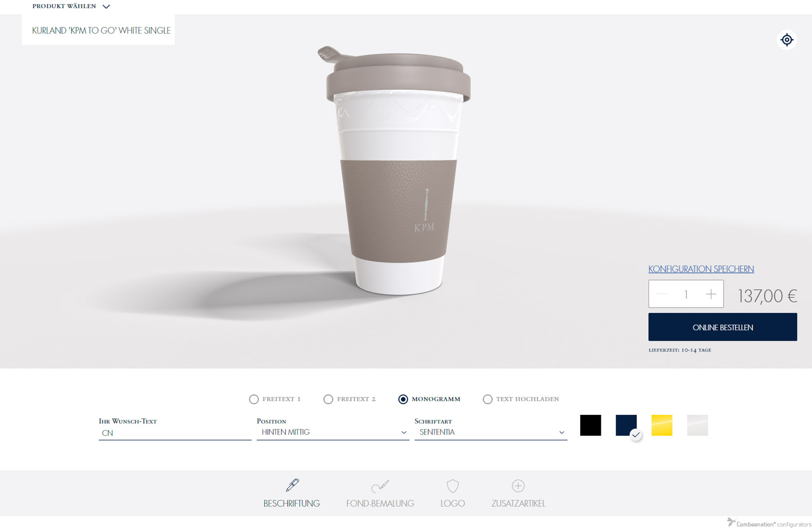Click the pen icon for Beschriftung
Image resolution: width=812 pixels, height=528 pixels.
tap(292, 485)
